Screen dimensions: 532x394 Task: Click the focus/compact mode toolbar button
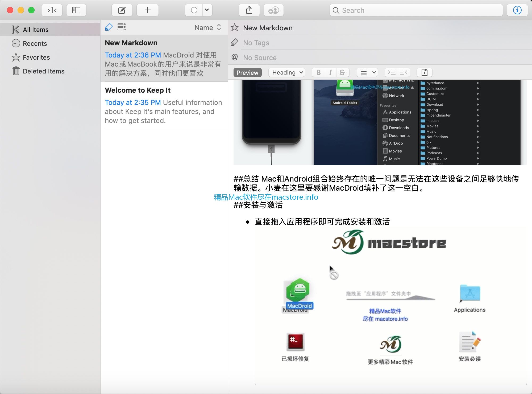(52, 10)
